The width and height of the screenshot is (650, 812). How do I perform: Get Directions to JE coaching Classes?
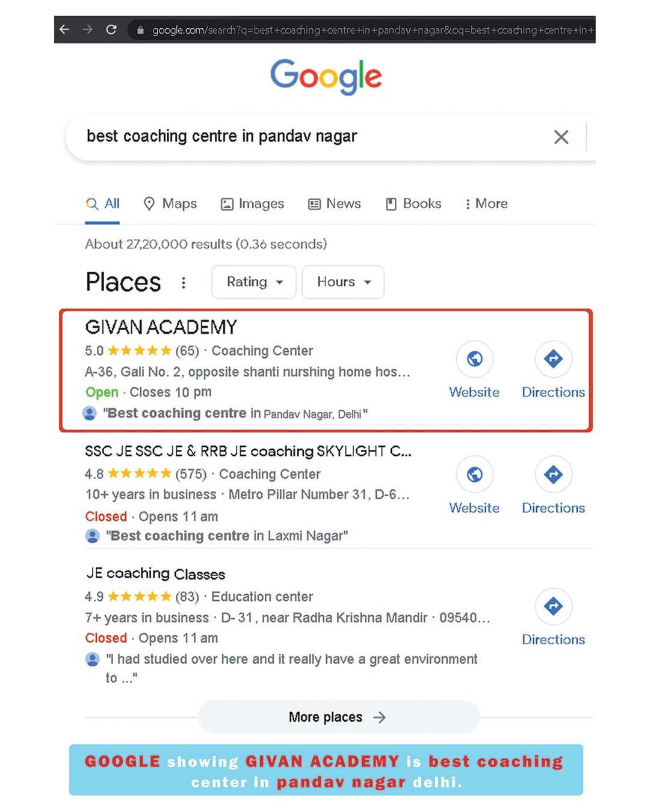tap(553, 606)
